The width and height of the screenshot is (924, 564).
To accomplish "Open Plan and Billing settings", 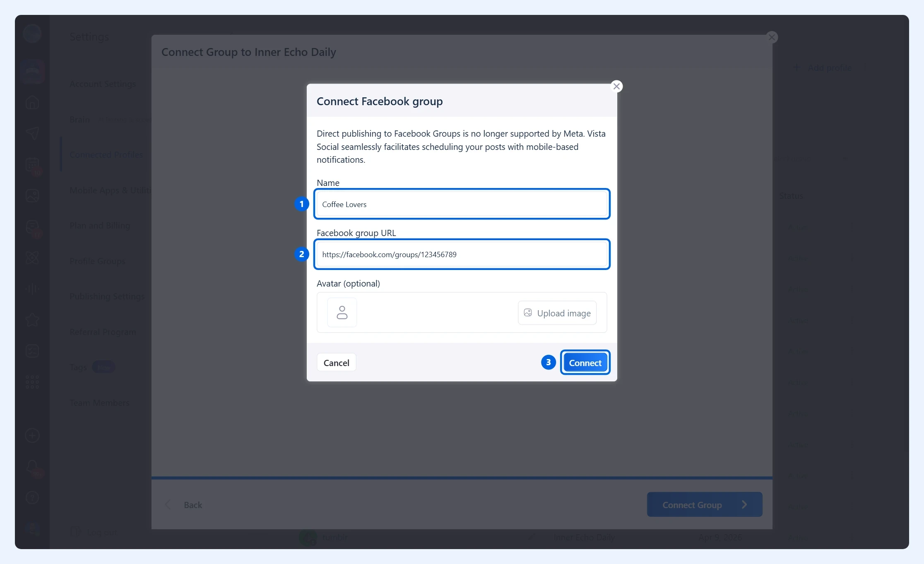I will click(x=100, y=226).
